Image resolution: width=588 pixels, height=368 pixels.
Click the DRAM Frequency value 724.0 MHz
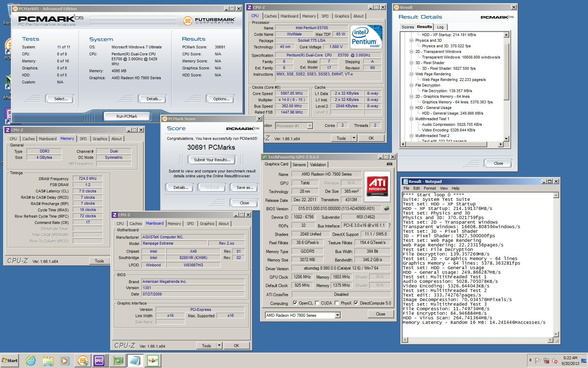(87, 178)
